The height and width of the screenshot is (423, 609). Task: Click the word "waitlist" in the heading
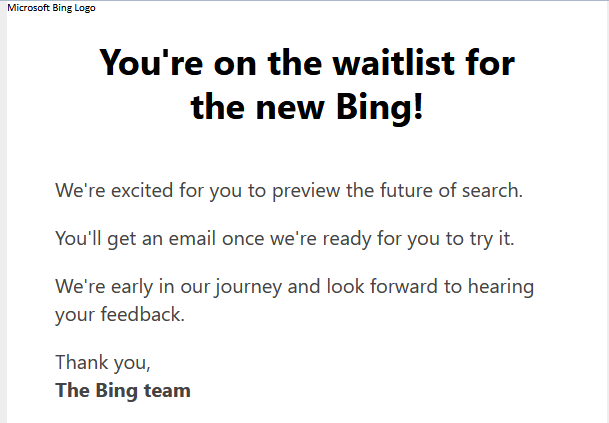(x=393, y=63)
